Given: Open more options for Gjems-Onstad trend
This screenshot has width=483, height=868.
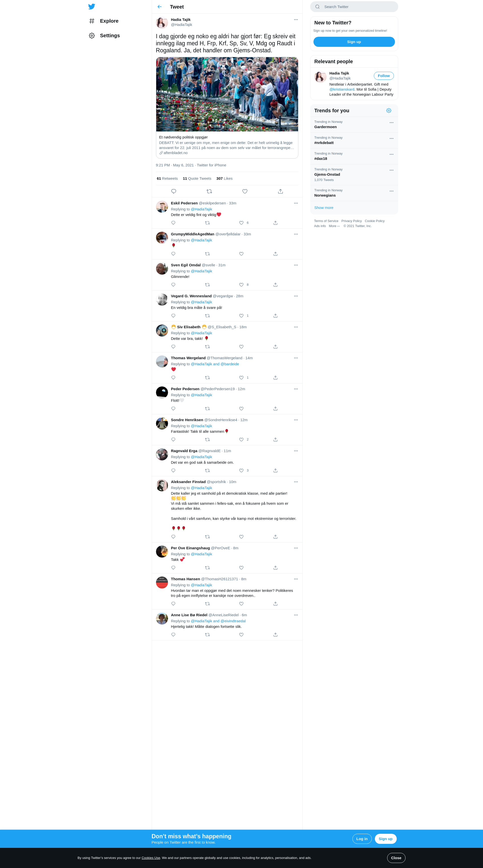Looking at the screenshot, I should [391, 170].
